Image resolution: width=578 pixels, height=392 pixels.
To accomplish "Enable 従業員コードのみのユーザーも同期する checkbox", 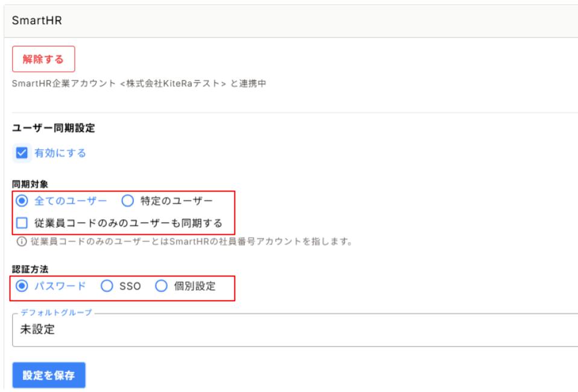I will point(22,223).
